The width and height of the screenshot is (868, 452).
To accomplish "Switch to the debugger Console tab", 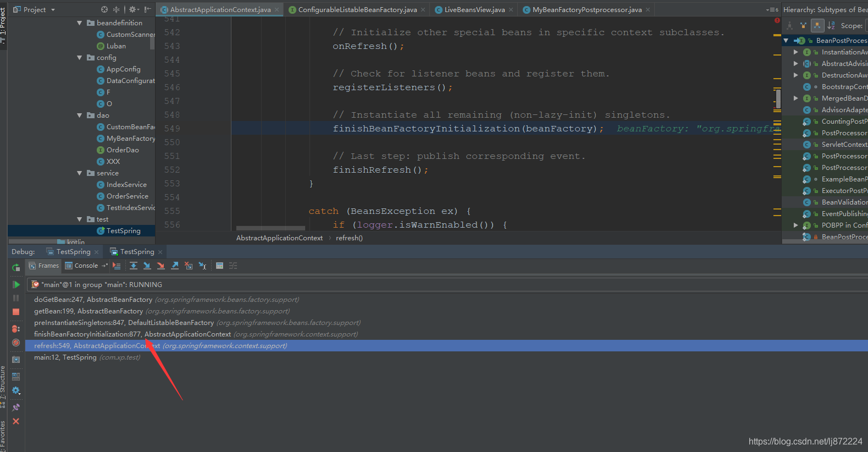I will [82, 266].
